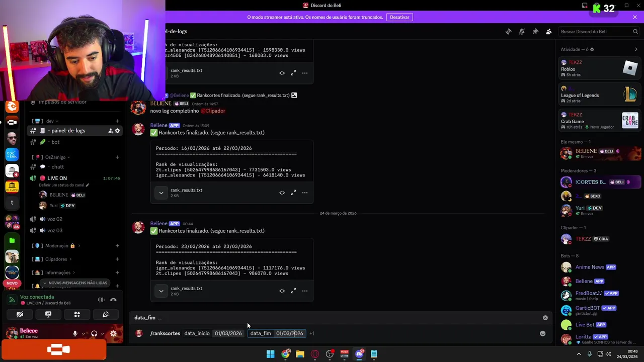Click NOVAS MENSAGENS NÃO LIDAS pill
Screen dimensions: 644x362
75,283
